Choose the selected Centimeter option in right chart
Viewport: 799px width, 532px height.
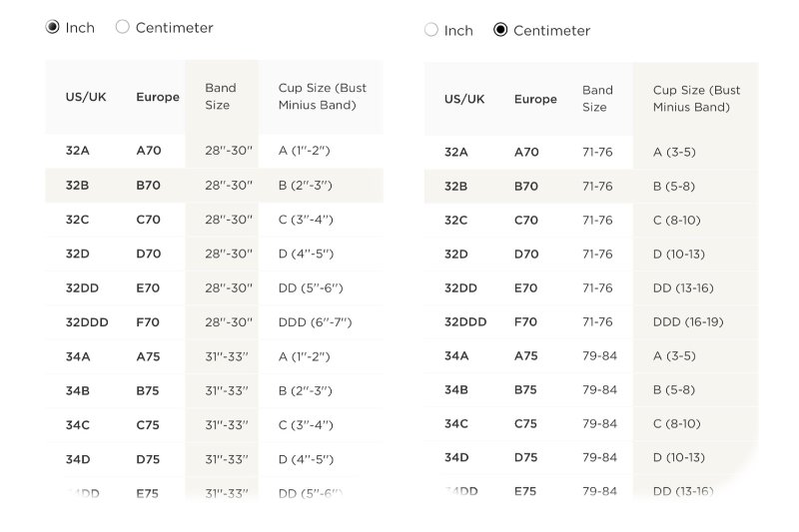point(500,30)
